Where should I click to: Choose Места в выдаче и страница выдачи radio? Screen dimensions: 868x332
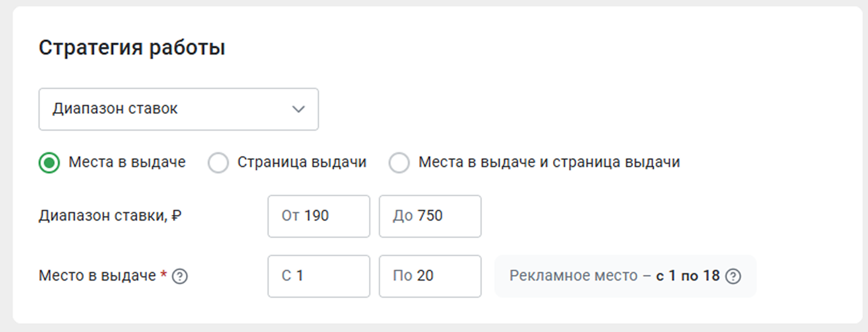click(x=399, y=163)
